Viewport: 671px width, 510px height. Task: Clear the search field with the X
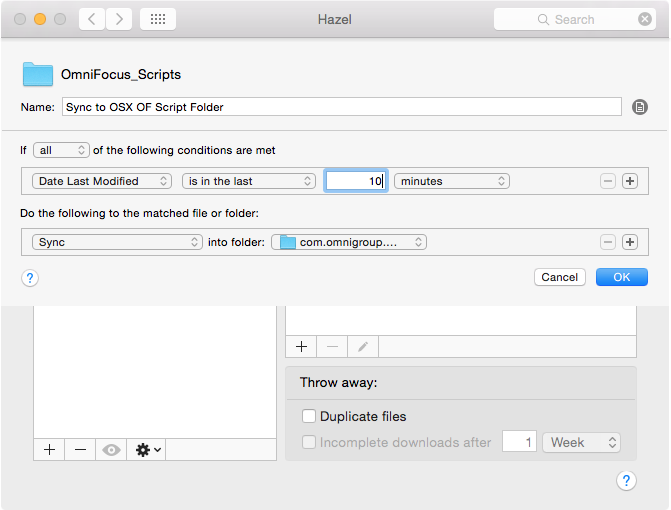(x=645, y=19)
